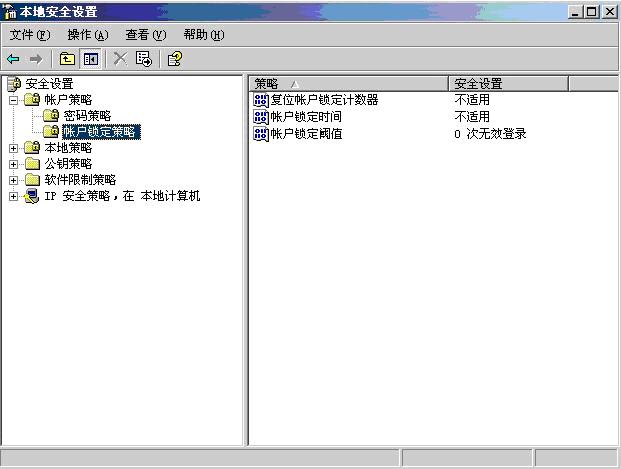Image resolution: width=621 pixels, height=469 pixels.
Task: Collapse the 帐户策略 tree node
Action: 13,100
